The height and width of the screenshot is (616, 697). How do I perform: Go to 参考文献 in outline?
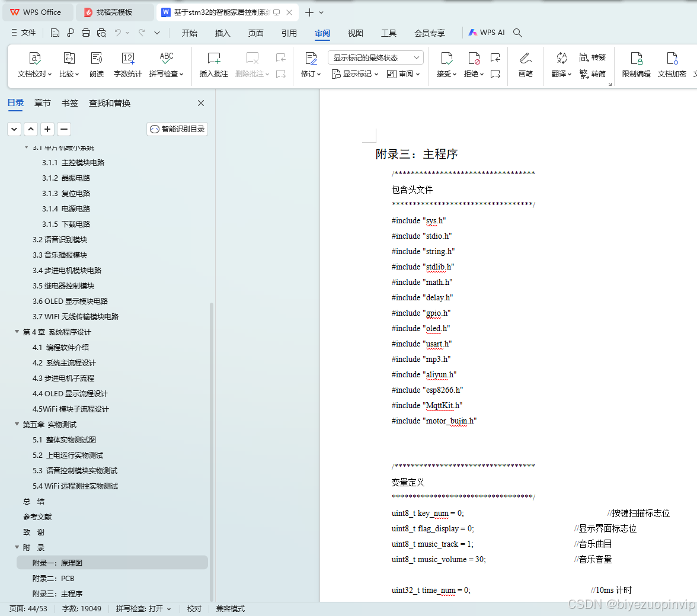coord(37,516)
